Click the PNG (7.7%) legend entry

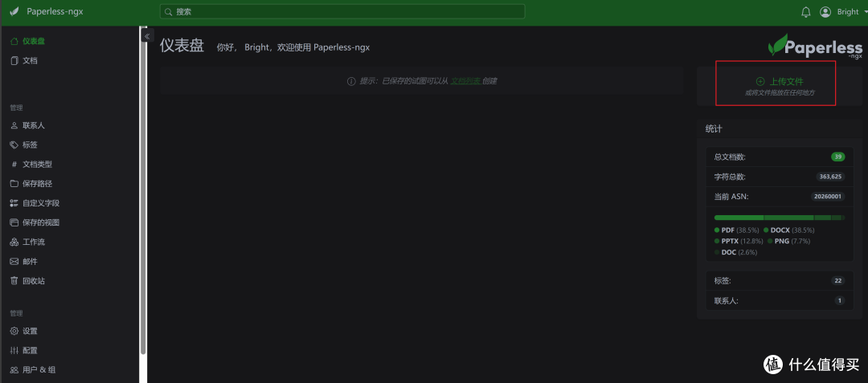pyautogui.click(x=788, y=241)
